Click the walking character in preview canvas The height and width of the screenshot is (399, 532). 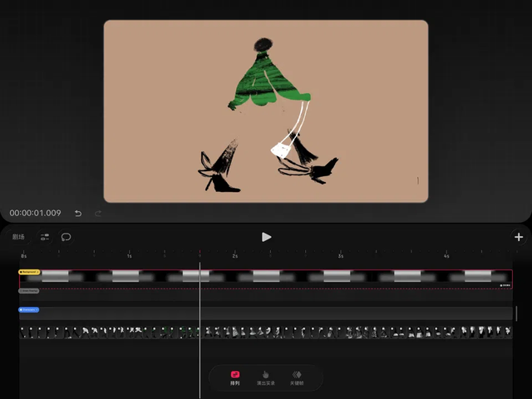click(268, 116)
